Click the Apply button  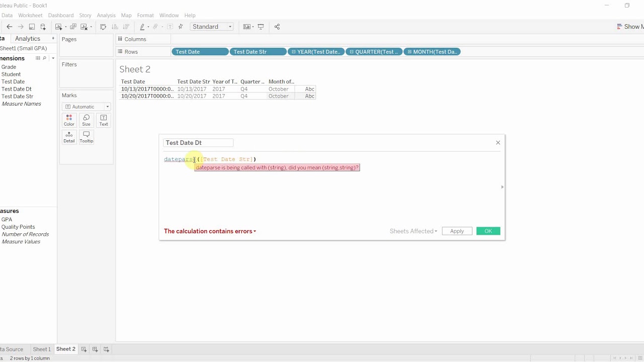(x=457, y=231)
